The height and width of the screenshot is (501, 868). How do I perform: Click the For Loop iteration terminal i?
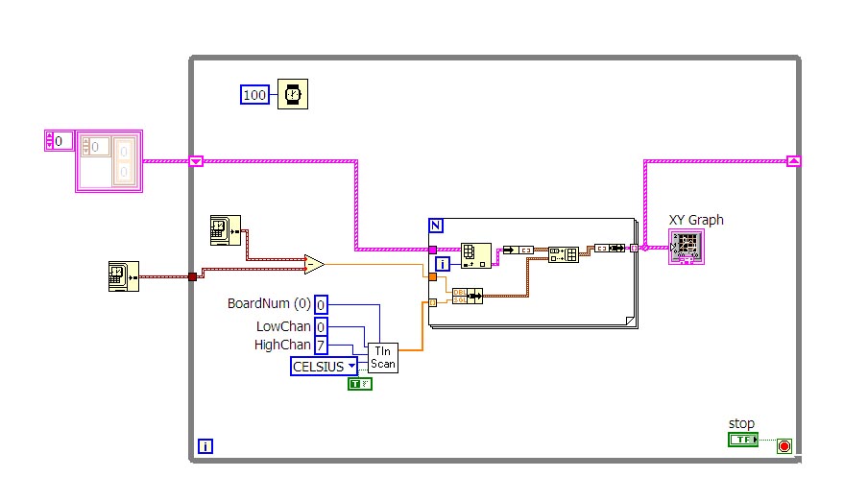point(443,264)
